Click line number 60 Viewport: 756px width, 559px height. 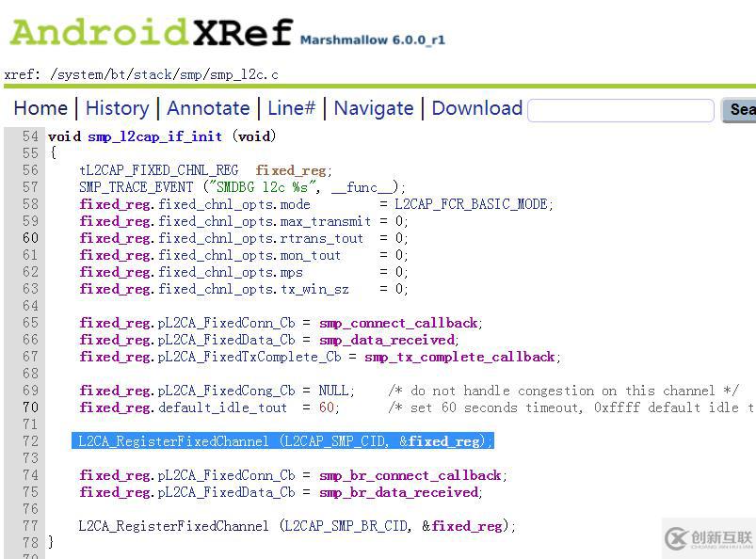pyautogui.click(x=30, y=238)
